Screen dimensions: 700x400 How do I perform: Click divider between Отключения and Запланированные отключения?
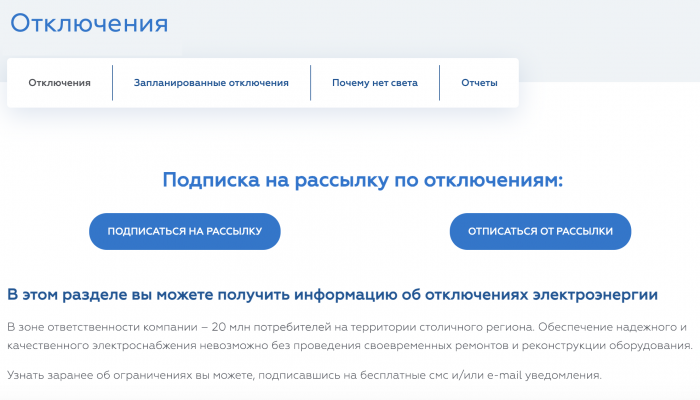pos(112,83)
